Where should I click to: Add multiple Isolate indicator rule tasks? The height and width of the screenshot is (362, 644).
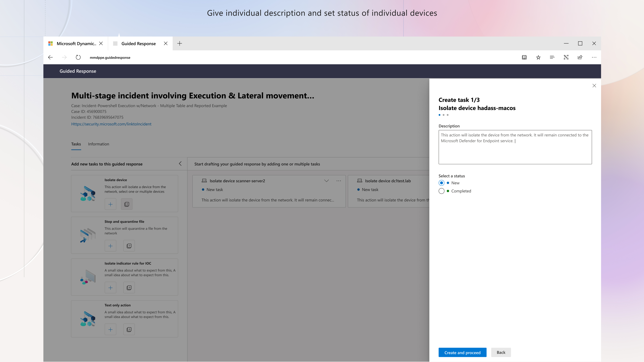point(129,288)
